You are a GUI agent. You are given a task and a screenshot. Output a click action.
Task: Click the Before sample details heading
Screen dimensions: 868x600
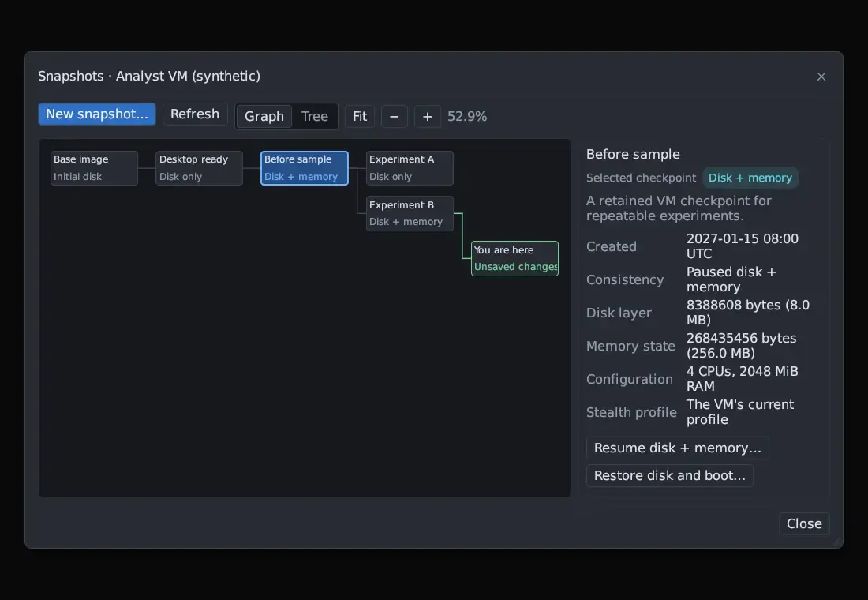(634, 154)
